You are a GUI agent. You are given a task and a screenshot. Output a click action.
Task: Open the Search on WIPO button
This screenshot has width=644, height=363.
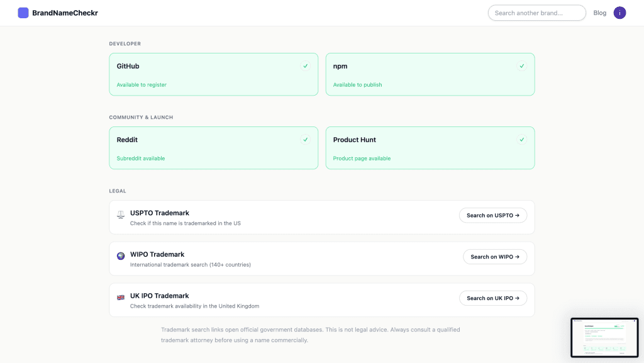(x=495, y=257)
